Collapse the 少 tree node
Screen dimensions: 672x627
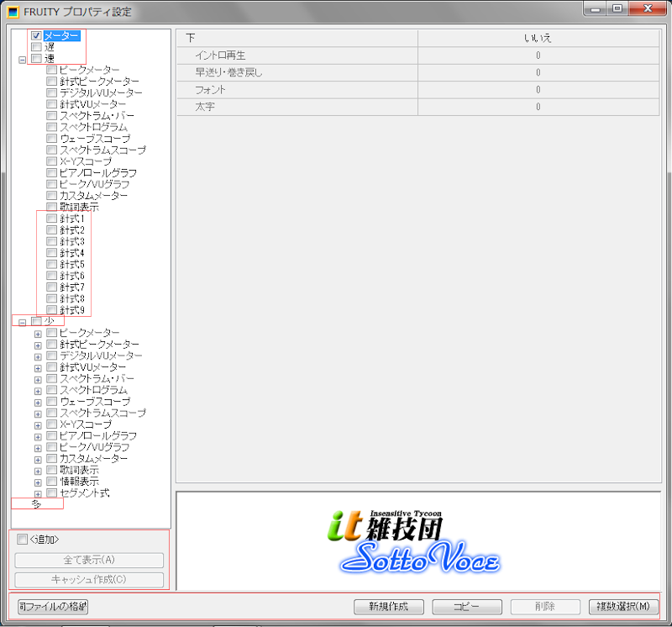(x=22, y=322)
